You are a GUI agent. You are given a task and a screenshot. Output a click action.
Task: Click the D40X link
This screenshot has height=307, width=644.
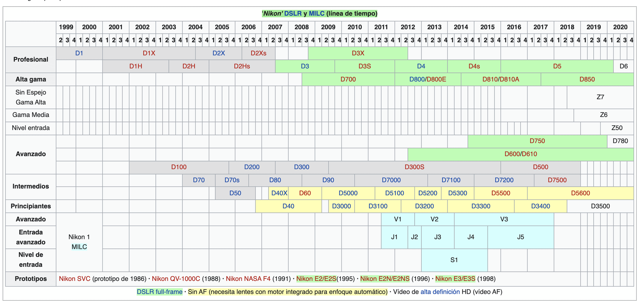tap(279, 193)
